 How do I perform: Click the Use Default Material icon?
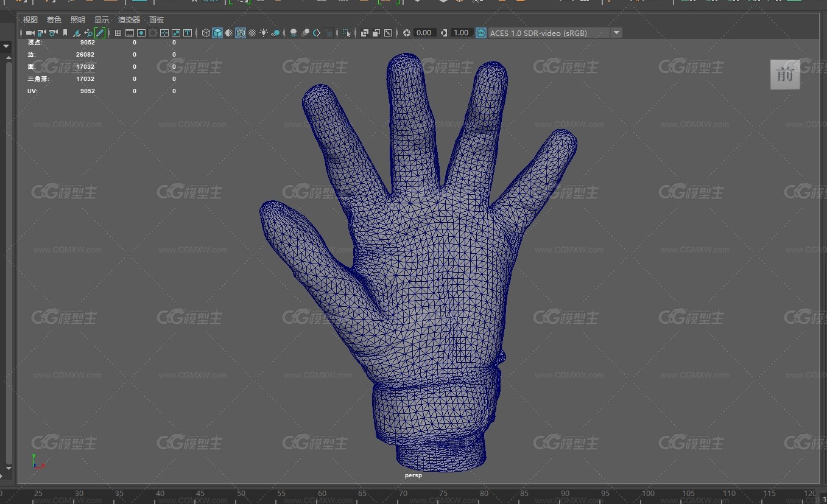[x=229, y=33]
